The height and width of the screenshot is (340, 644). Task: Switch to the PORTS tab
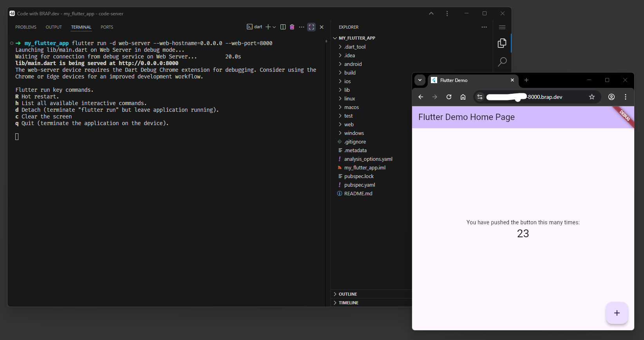point(107,27)
